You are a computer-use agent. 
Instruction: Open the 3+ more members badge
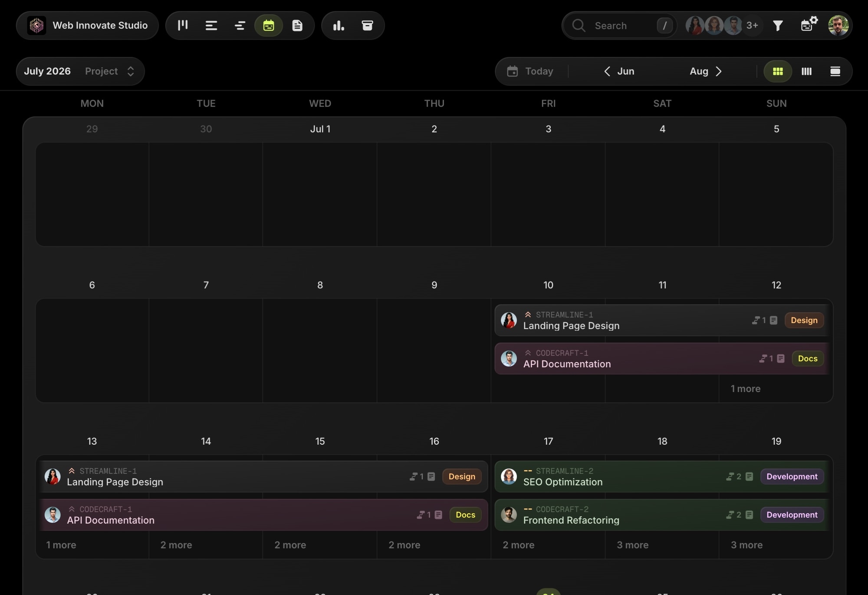click(752, 26)
